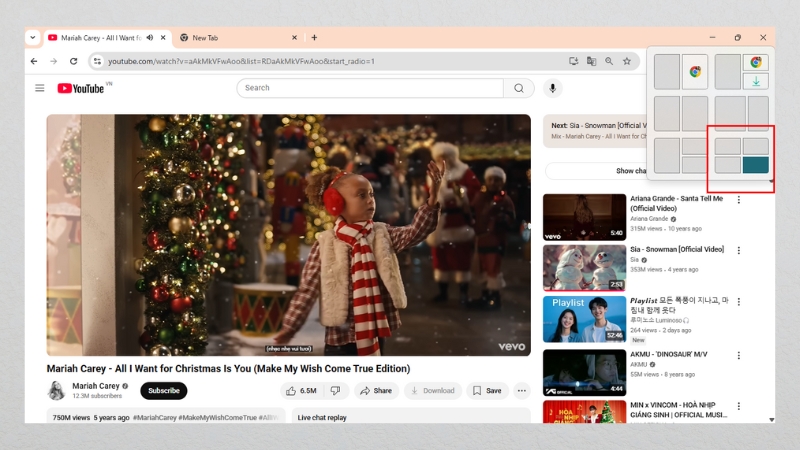The width and height of the screenshot is (800, 450).
Task: Click #MariahCarey hashtag in description
Action: click(x=155, y=417)
